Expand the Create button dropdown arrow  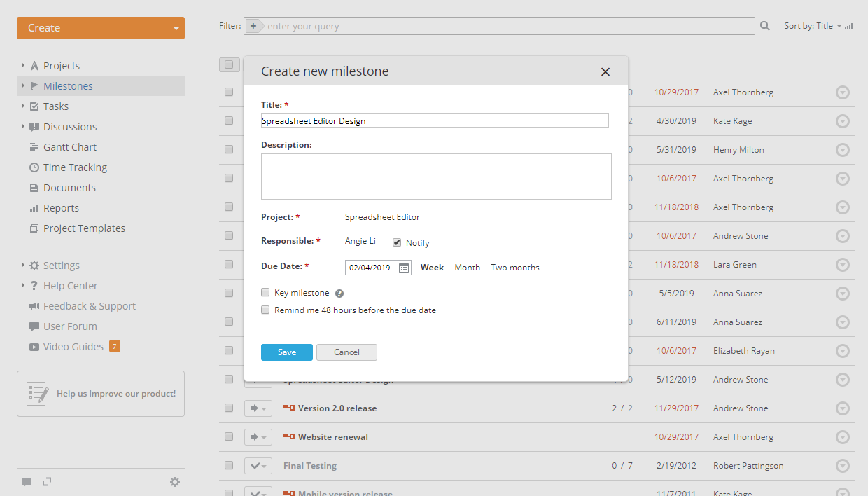[176, 28]
